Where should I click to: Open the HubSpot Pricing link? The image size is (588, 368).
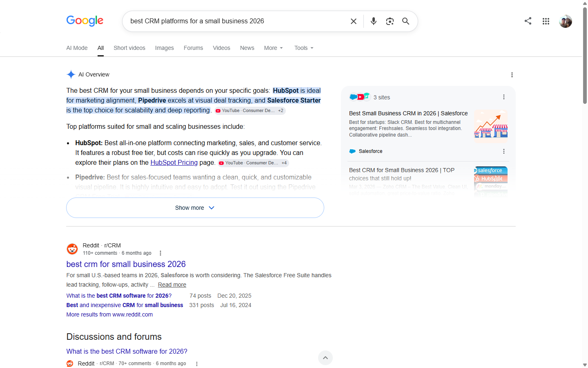click(174, 162)
